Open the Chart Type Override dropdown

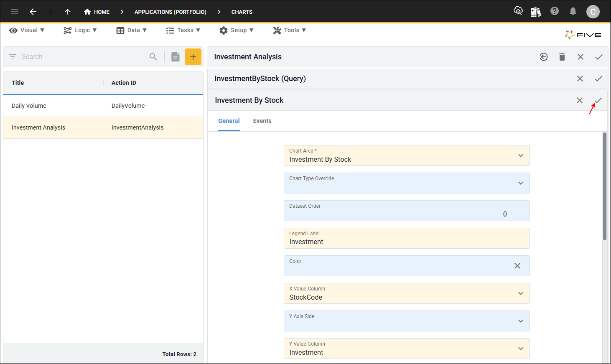pyautogui.click(x=521, y=183)
